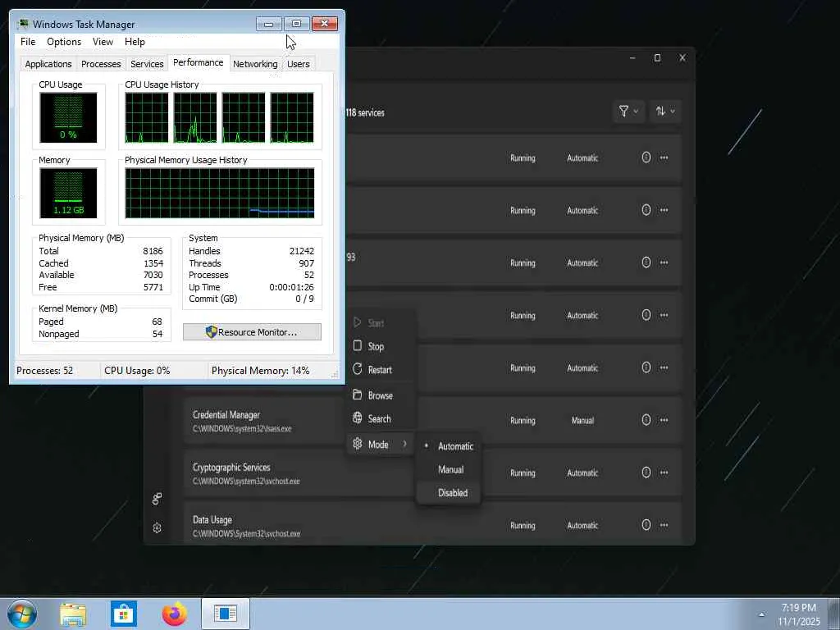Open Task Manager Options menu
This screenshot has width=840, height=630.
pyautogui.click(x=64, y=42)
